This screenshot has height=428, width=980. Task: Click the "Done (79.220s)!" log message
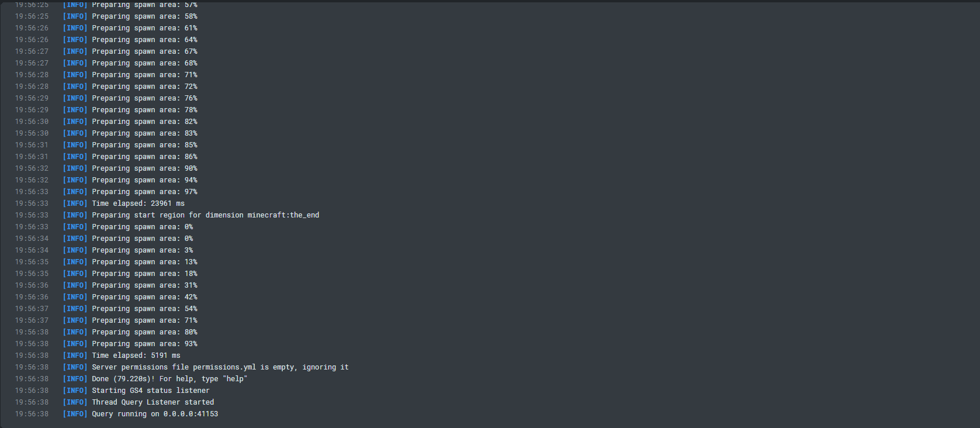tap(169, 379)
